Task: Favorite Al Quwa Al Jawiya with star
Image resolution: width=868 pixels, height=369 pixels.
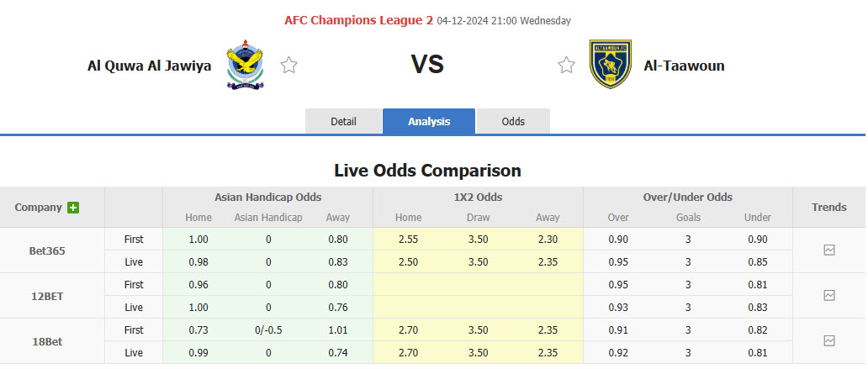Action: click(x=289, y=65)
